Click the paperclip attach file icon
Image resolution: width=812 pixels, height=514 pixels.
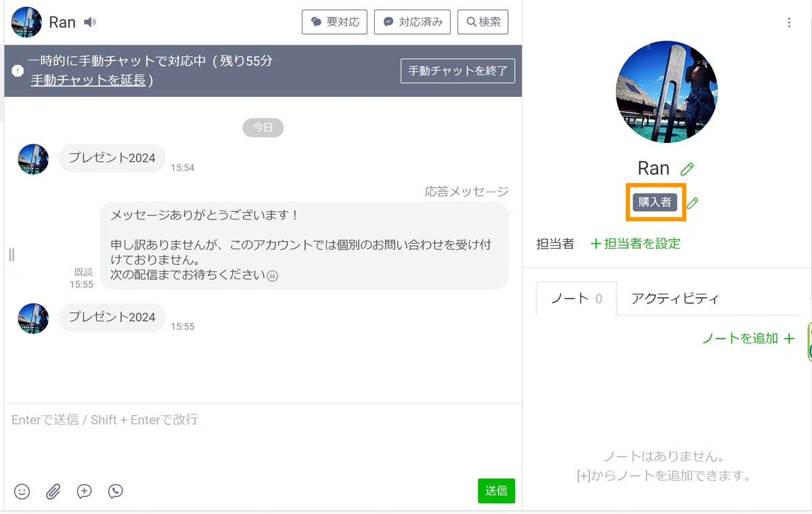click(x=53, y=492)
